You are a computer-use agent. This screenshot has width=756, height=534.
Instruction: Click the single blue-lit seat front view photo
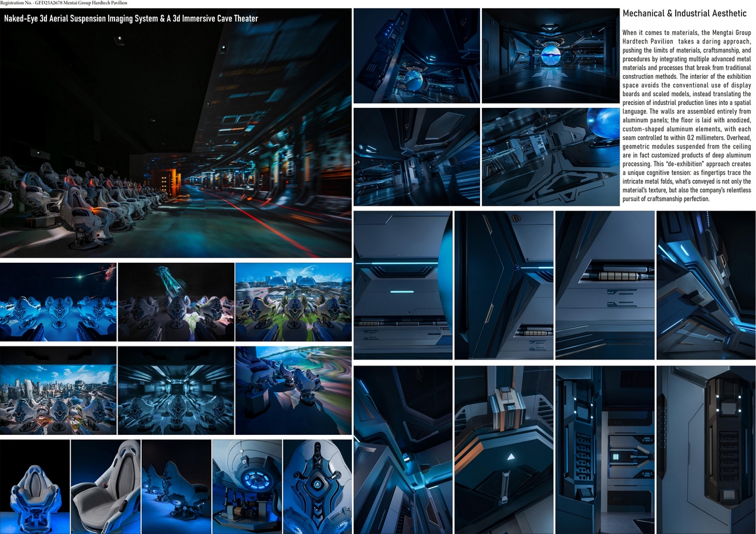[x=34, y=486]
